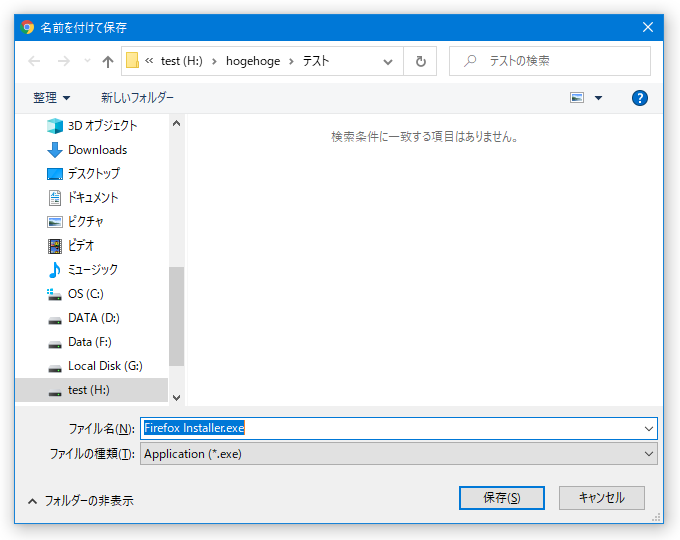Click the 保存(S) button
The height and width of the screenshot is (540, 680).
coord(502,498)
